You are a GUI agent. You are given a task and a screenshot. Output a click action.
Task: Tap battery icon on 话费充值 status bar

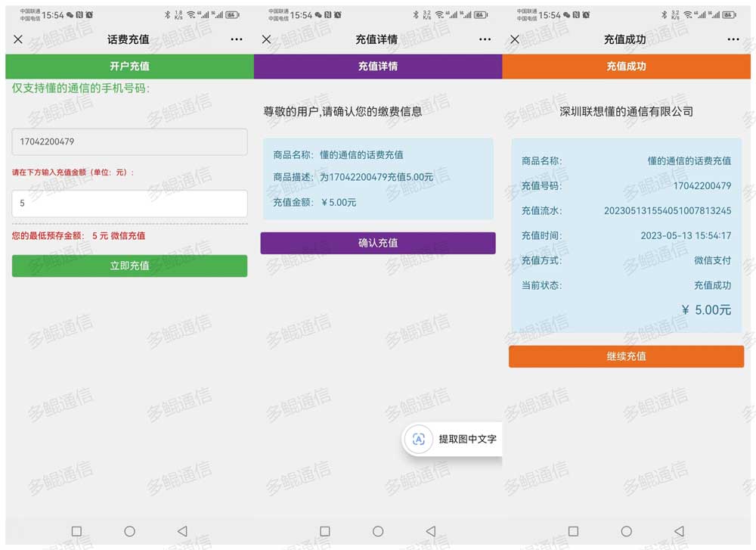[232, 15]
